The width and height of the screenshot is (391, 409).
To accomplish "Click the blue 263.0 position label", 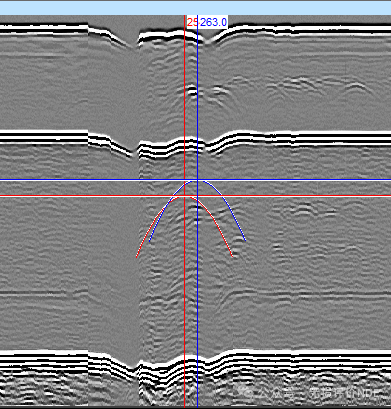I will [213, 23].
